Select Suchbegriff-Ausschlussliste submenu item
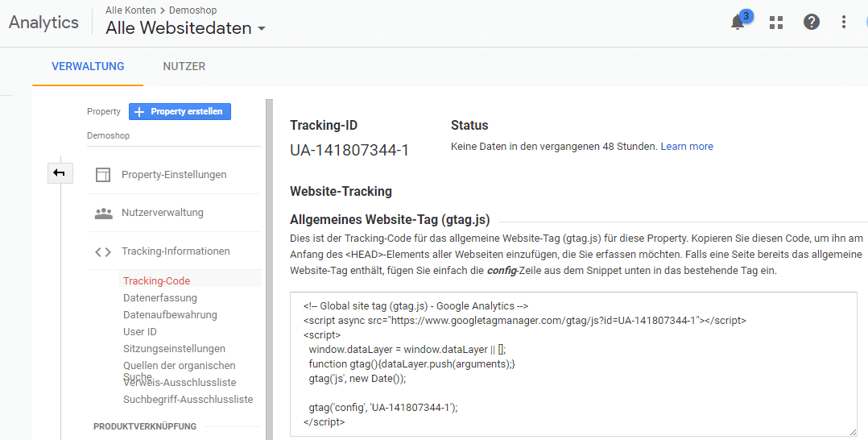This screenshot has height=440, width=868. click(188, 399)
